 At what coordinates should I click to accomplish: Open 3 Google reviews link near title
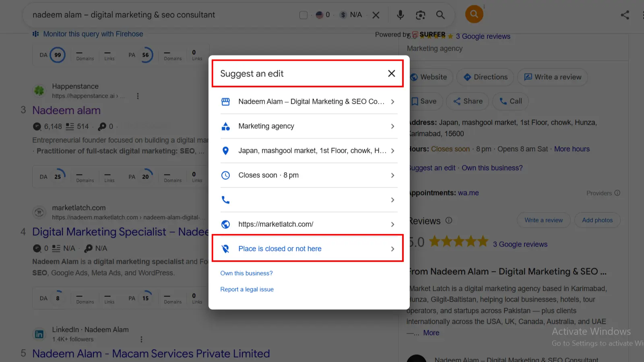pos(483,36)
